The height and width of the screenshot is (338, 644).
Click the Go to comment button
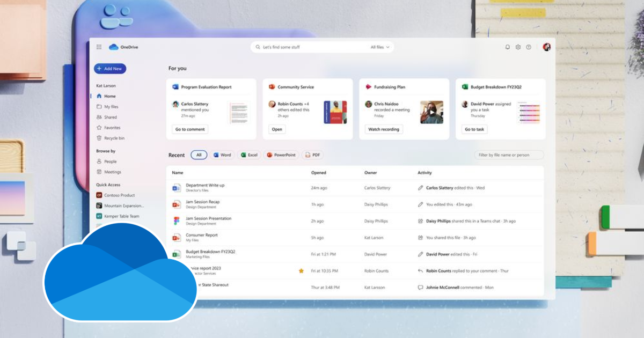click(x=190, y=129)
